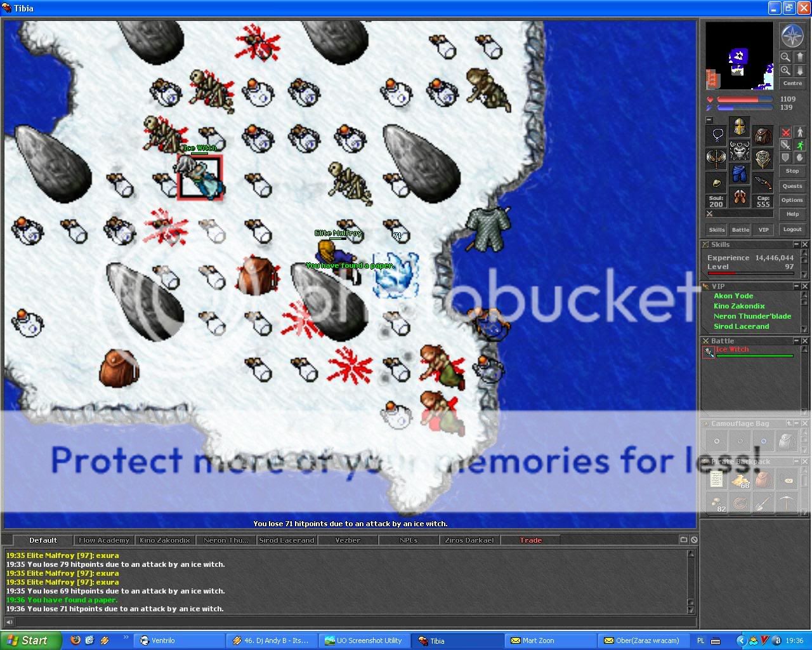Select the boots equipment slot
The image size is (812, 650).
point(740,197)
